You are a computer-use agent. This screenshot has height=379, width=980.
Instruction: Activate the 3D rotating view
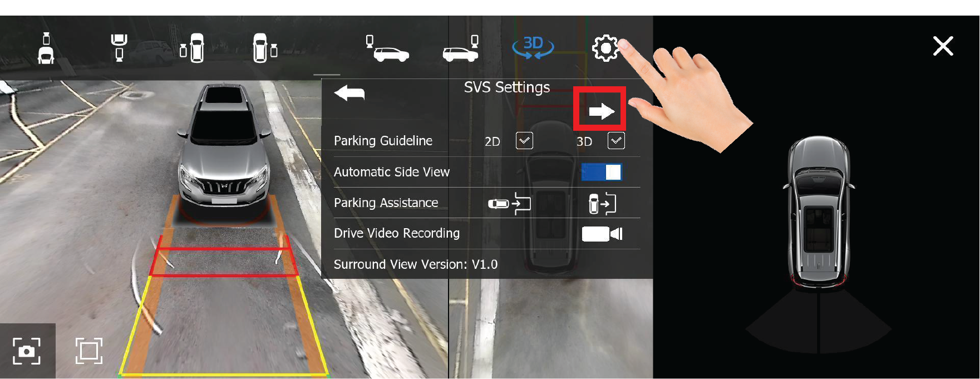pos(533,47)
